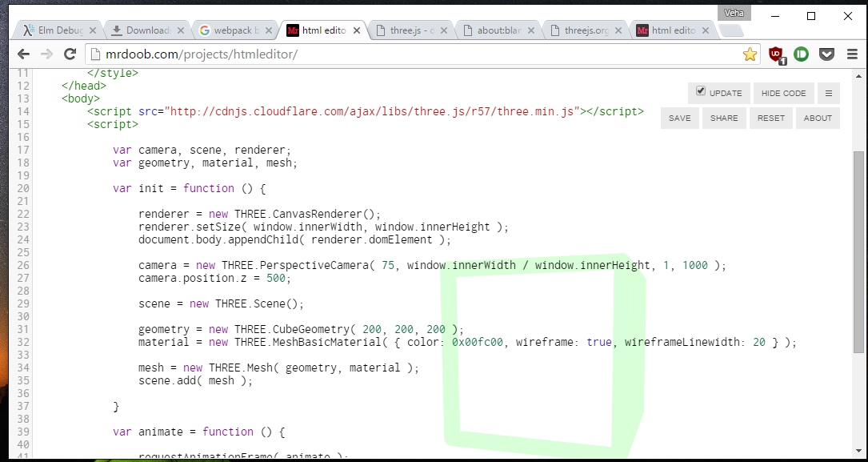Click the HIDE CODE button

[x=783, y=93]
